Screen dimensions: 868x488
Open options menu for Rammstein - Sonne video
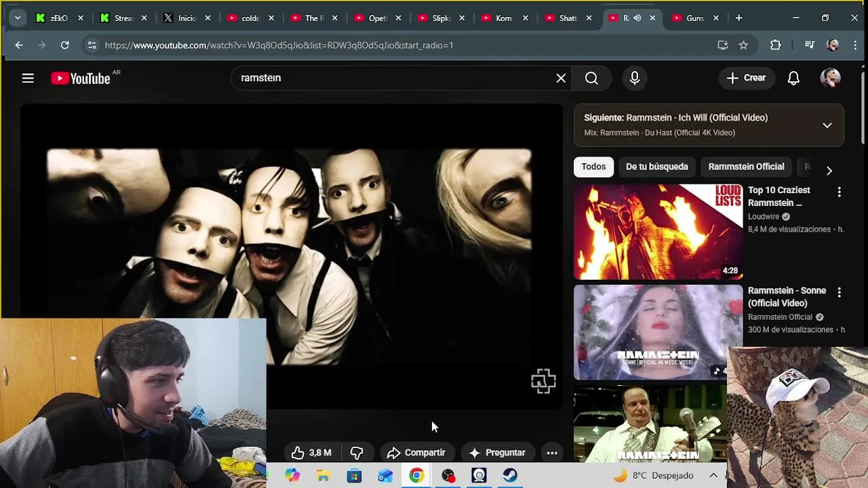[x=839, y=293]
